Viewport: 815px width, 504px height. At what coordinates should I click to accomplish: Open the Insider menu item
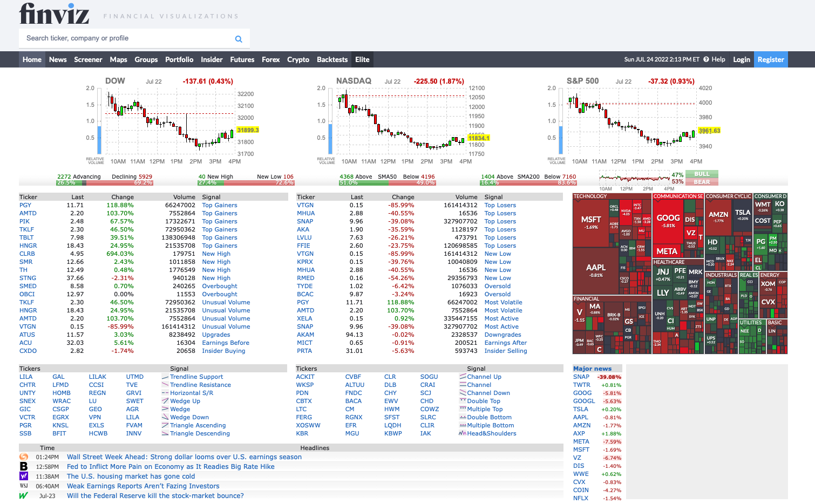tap(212, 59)
